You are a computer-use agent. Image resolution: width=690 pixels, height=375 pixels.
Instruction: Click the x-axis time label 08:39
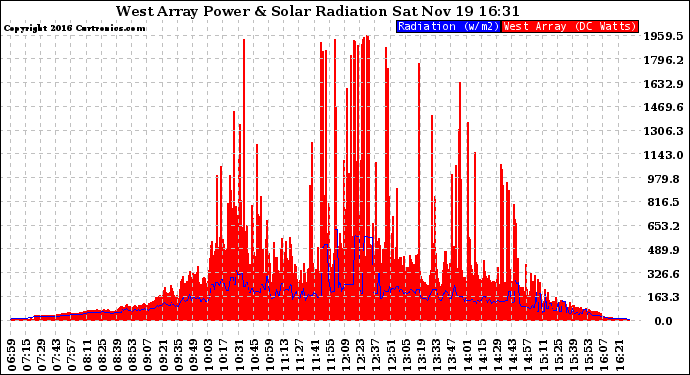pos(118,355)
